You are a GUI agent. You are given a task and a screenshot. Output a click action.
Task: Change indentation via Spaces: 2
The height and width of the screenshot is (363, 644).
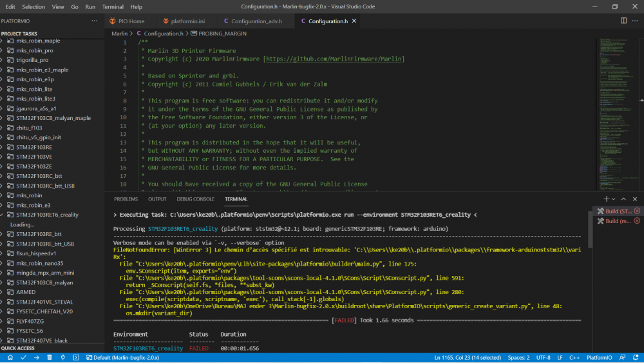pyautogui.click(x=518, y=358)
